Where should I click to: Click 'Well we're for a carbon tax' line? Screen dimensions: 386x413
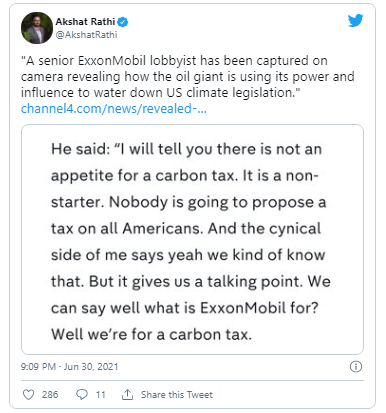point(151,334)
